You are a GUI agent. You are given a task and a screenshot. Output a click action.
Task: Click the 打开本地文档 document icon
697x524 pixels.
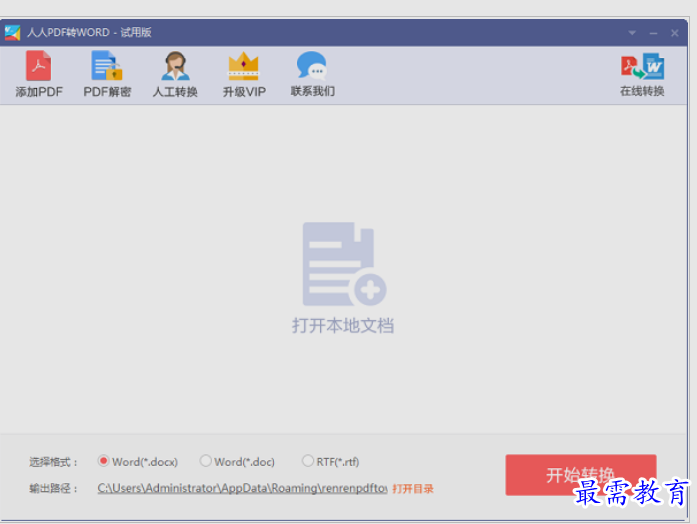click(x=344, y=264)
